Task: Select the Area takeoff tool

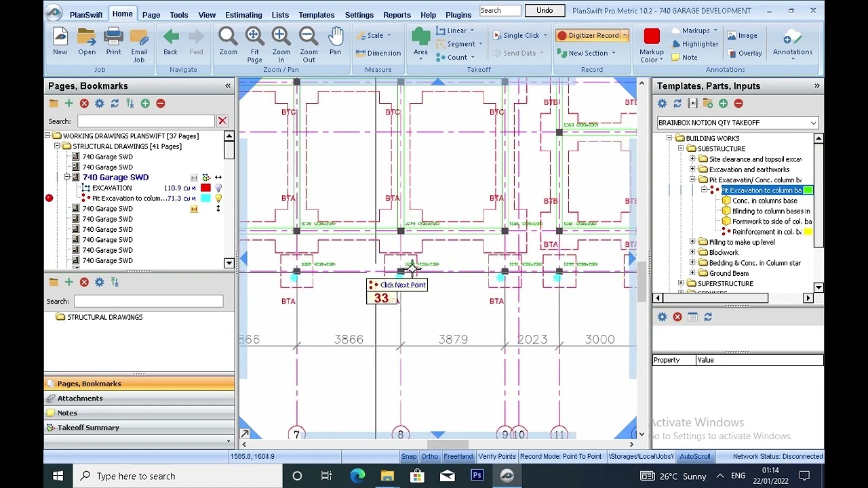Action: pos(420,42)
